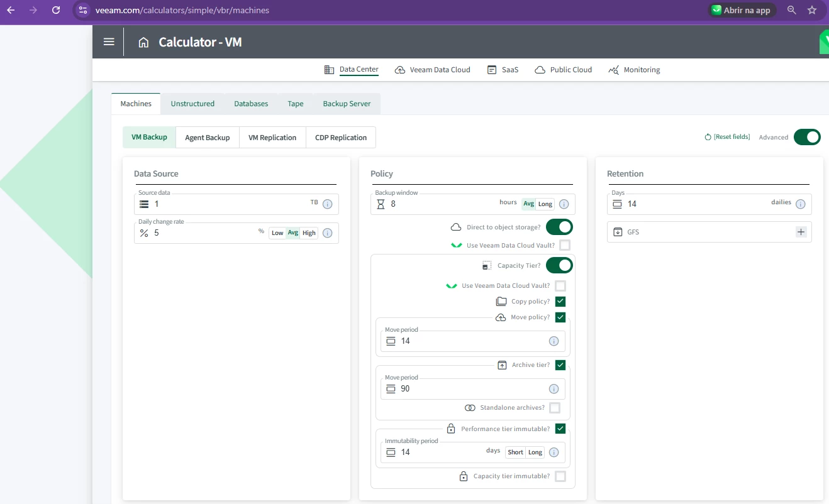Viewport: 829px width, 504px height.
Task: Open the Tape tab
Action: 296,104
